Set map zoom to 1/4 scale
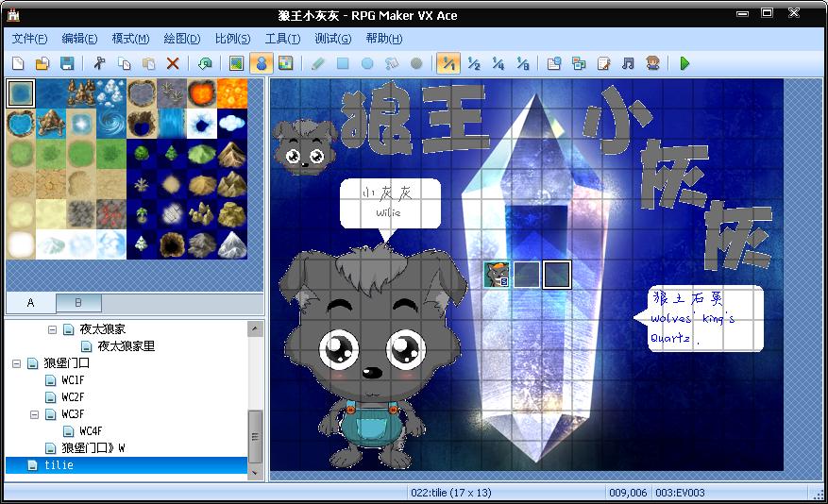Image resolution: width=828 pixels, height=504 pixels. click(x=498, y=63)
